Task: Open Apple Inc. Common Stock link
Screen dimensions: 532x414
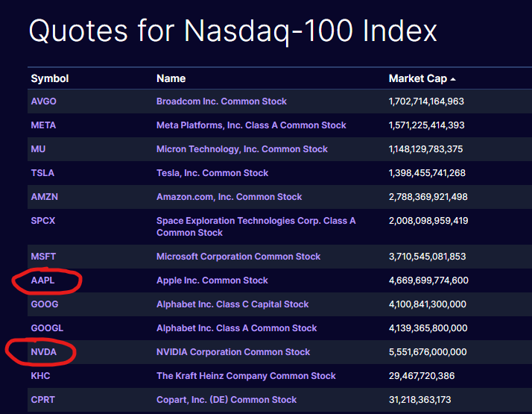Action: (212, 280)
